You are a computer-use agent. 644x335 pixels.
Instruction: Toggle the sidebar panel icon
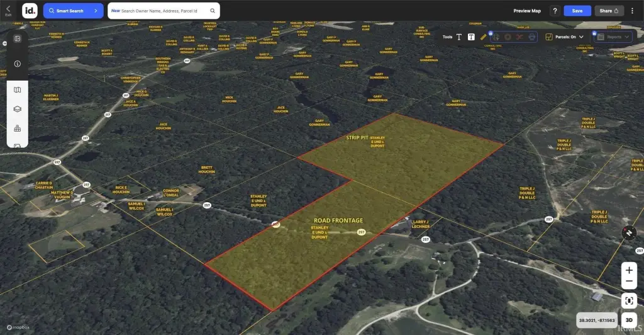pyautogui.click(x=18, y=38)
